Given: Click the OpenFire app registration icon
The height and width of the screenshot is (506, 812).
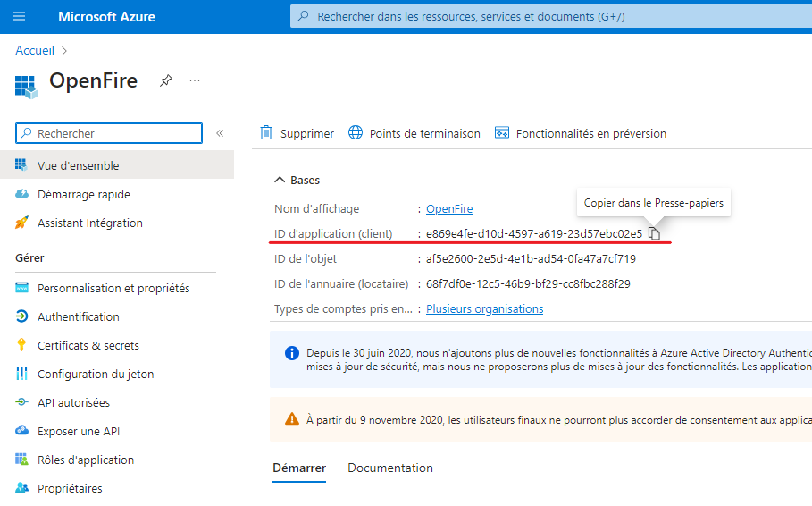Looking at the screenshot, I should [26, 87].
